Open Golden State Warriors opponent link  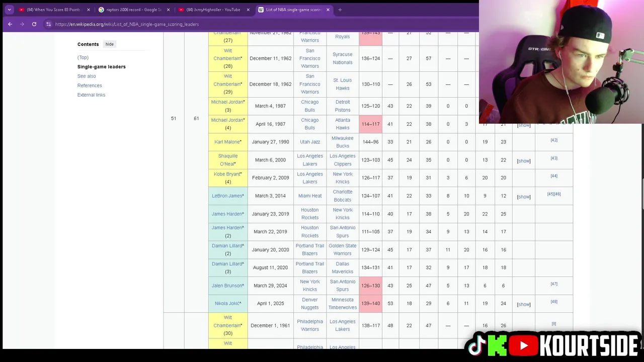(x=343, y=249)
